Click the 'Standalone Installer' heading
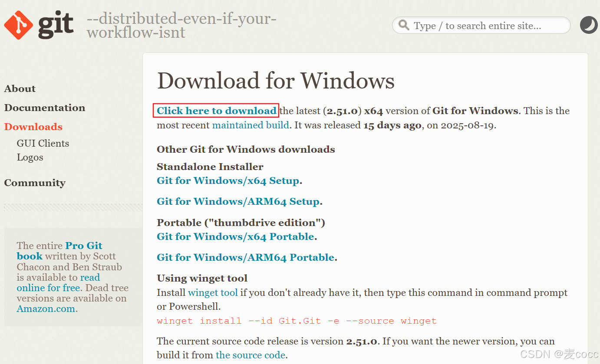This screenshot has height=364, width=600. click(210, 167)
